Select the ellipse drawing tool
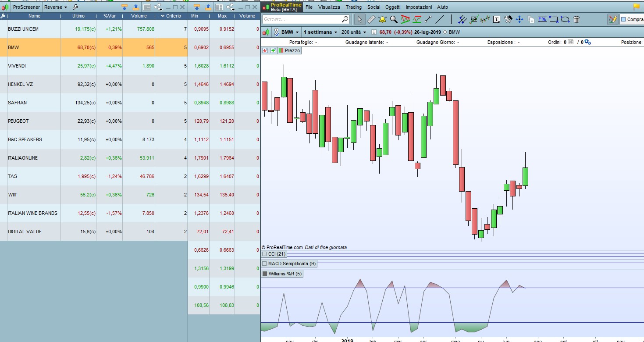The image size is (644, 342). pos(565,19)
